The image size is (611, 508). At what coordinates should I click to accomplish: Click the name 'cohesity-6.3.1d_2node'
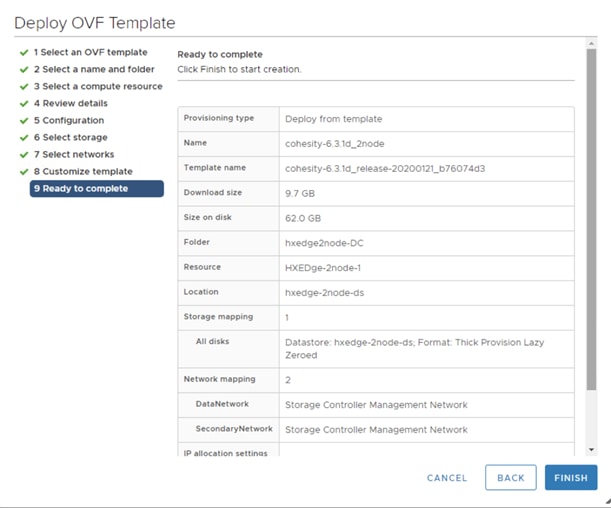(335, 144)
